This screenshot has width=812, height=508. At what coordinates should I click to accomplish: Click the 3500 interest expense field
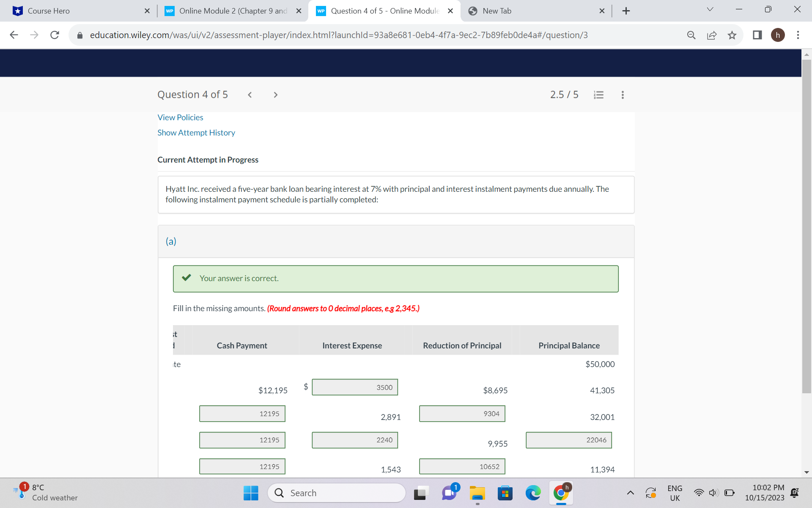(x=354, y=387)
